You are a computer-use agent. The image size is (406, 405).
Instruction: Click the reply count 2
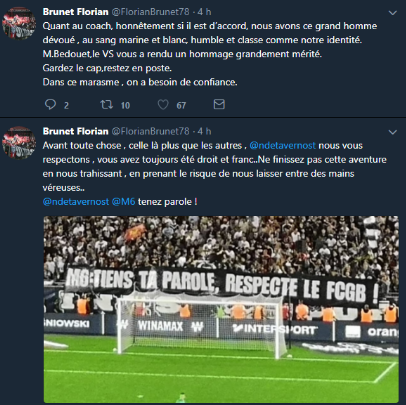click(x=66, y=106)
